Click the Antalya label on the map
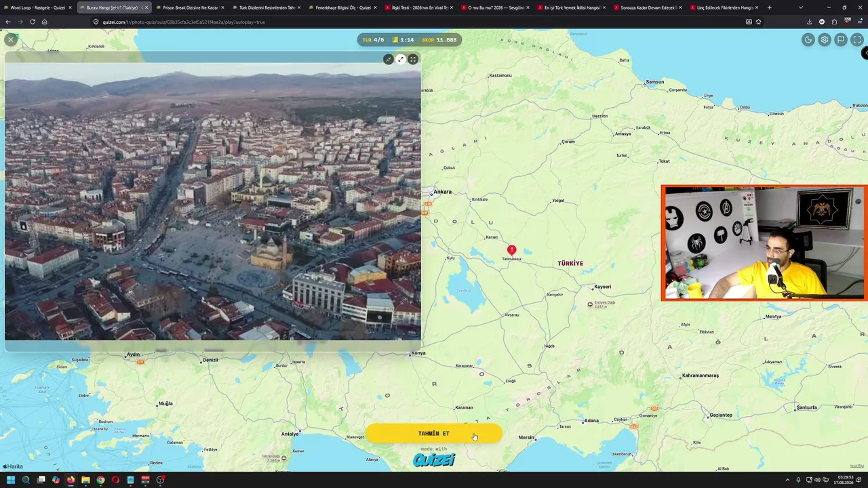 (x=290, y=434)
